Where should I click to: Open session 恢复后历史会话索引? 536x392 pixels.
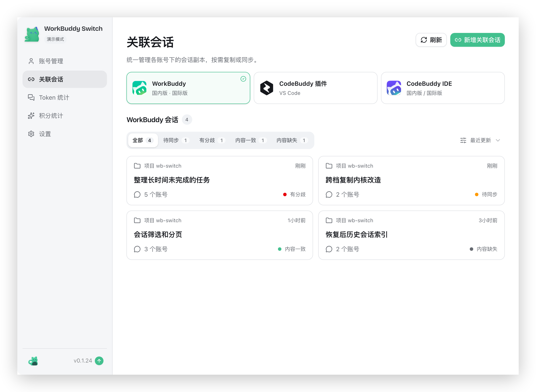pyautogui.click(x=411, y=235)
